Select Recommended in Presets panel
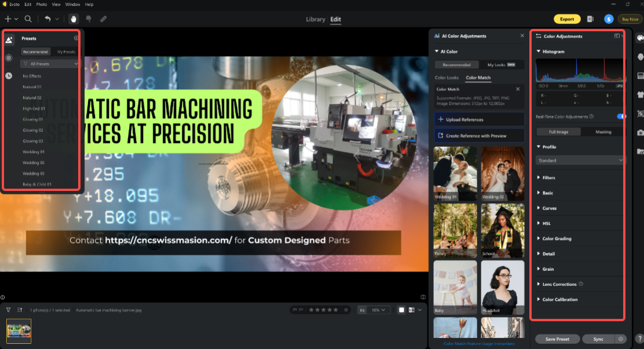The image size is (644, 349). [x=35, y=52]
